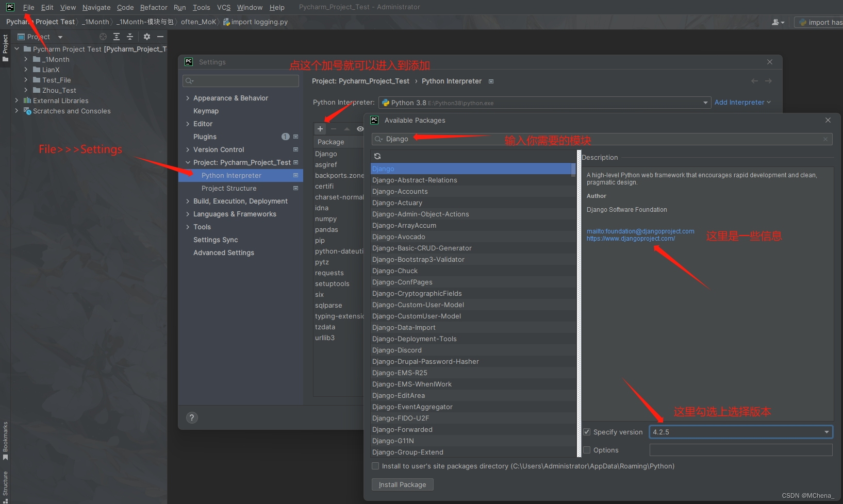
Task: Click the import logging.py breadcrumb
Action: click(x=256, y=22)
